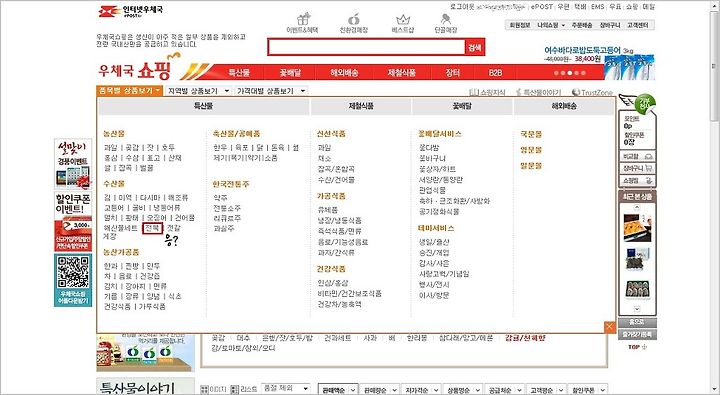Open the 전통소주 category link

(x=227, y=208)
